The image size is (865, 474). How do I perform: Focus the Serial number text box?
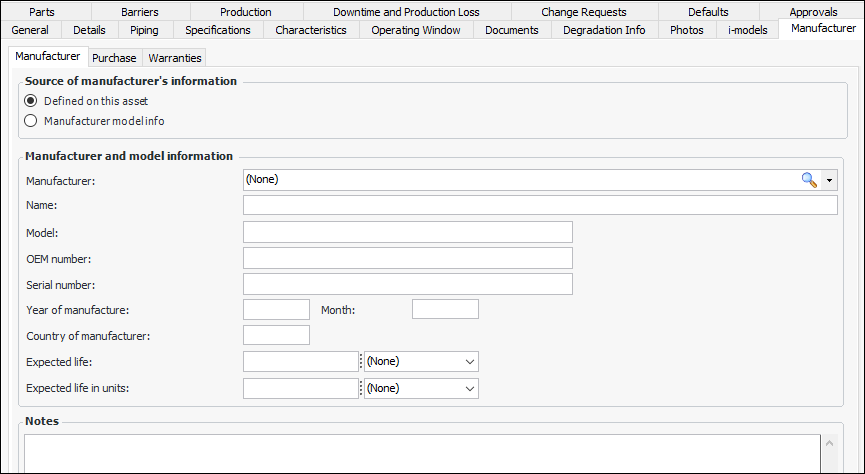[407, 284]
